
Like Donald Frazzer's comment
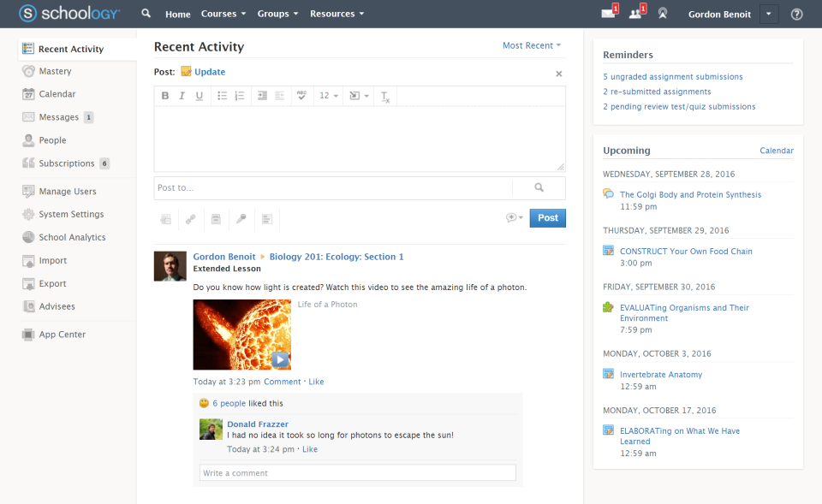pyautogui.click(x=309, y=448)
